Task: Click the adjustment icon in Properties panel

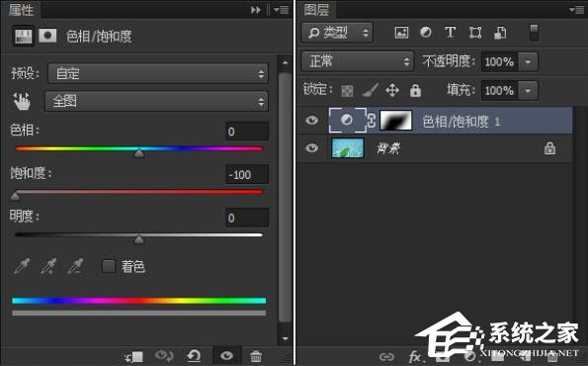Action: (24, 36)
